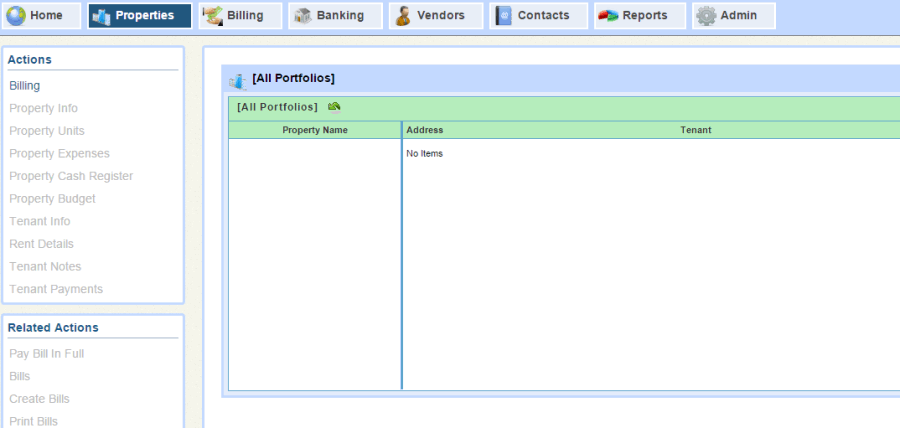900x428 pixels.
Task: Click the [All Portfolios] green bar label
Action: pos(277,107)
